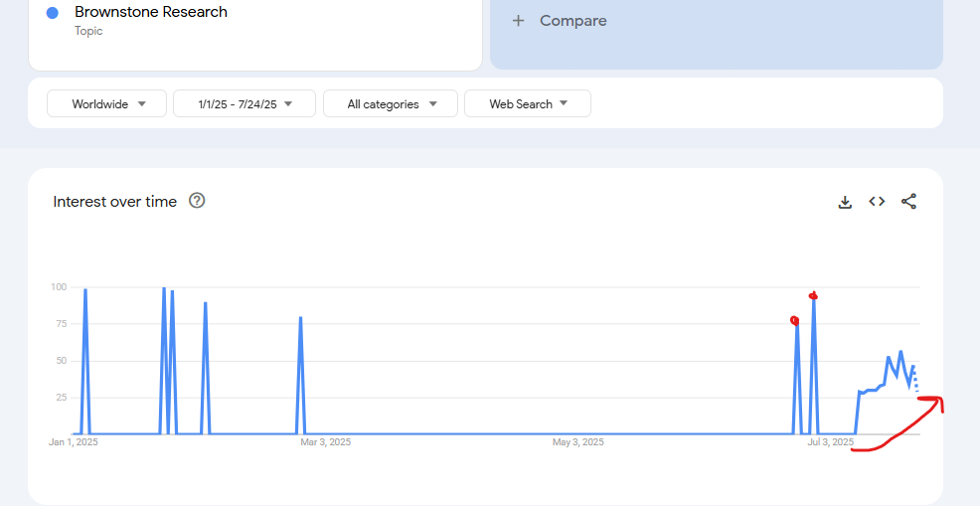Screen dimensions: 980x506
Task: Click the chart spike near Mar 3, 2025
Action: [x=300, y=318]
